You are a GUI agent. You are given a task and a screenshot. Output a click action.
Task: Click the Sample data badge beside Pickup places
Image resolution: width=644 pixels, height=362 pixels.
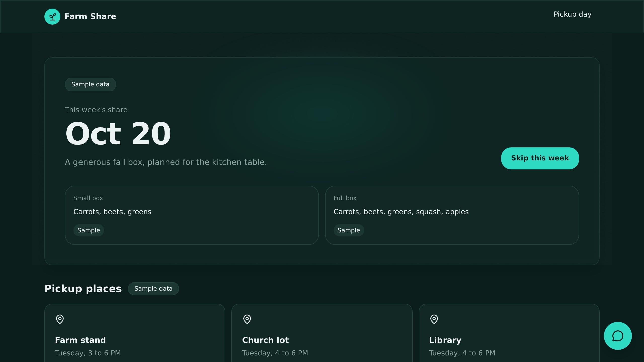point(153,289)
